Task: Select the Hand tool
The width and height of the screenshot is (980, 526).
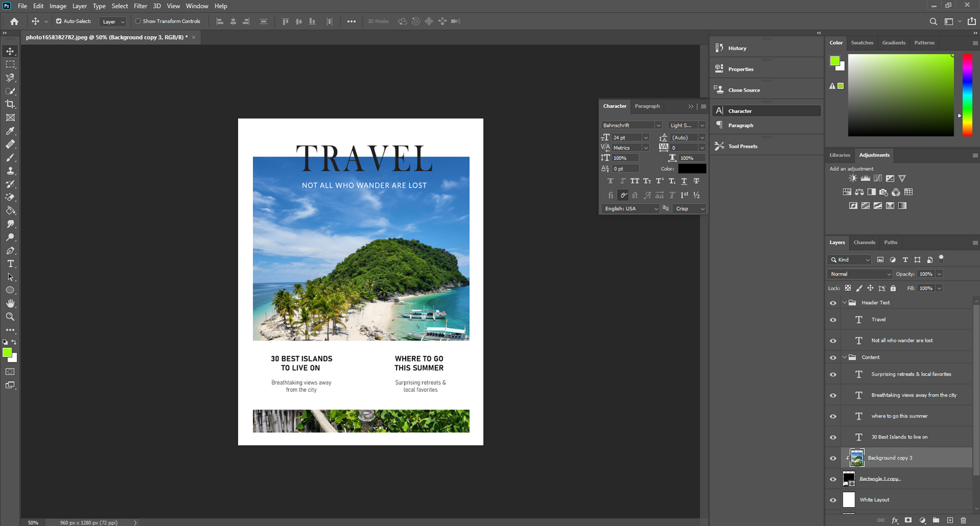Action: pos(10,304)
